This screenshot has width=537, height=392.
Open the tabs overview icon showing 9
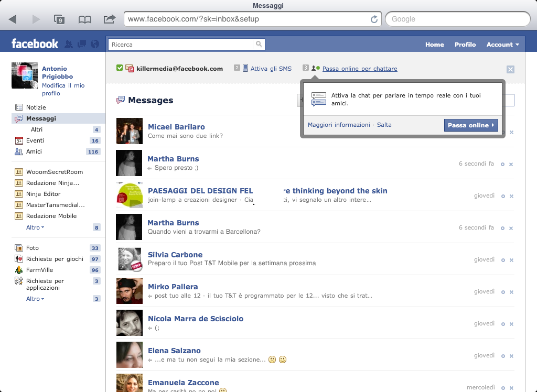tap(59, 19)
